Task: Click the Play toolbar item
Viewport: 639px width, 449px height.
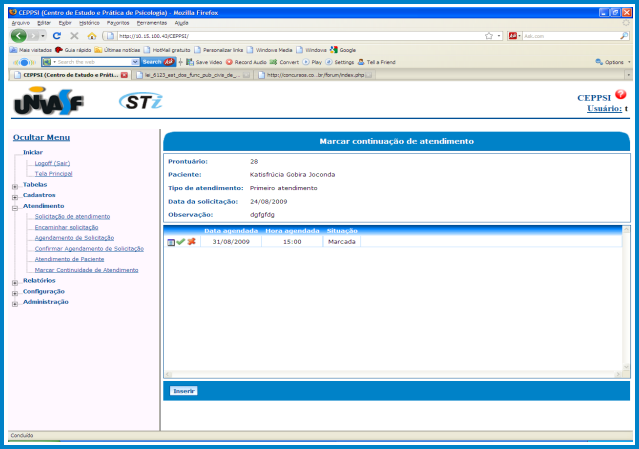Action: 312,62
